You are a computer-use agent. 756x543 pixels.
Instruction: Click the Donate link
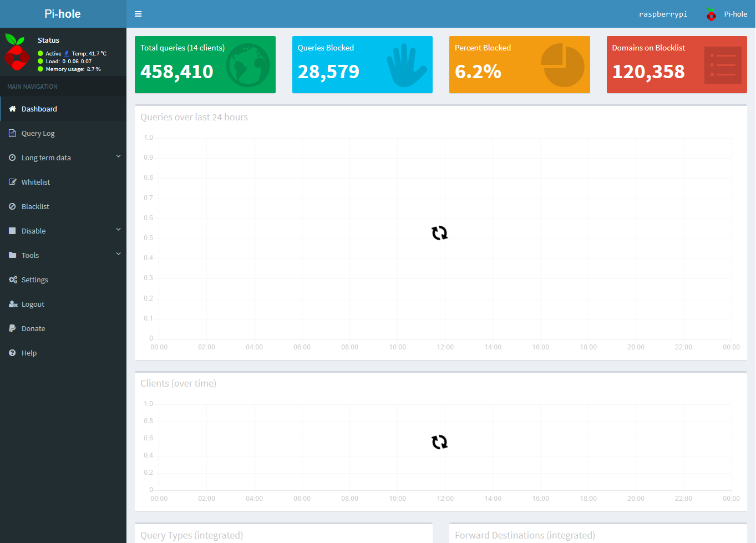[x=32, y=328]
